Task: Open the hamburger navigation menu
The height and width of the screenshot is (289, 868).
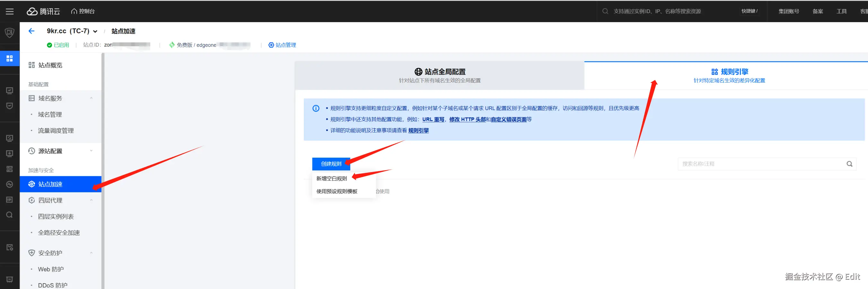Action: click(x=9, y=12)
